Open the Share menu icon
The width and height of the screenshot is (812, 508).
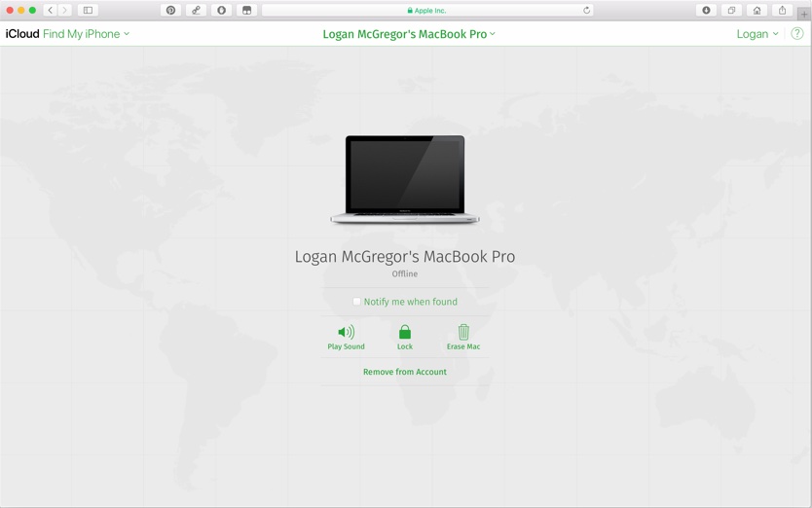click(782, 10)
